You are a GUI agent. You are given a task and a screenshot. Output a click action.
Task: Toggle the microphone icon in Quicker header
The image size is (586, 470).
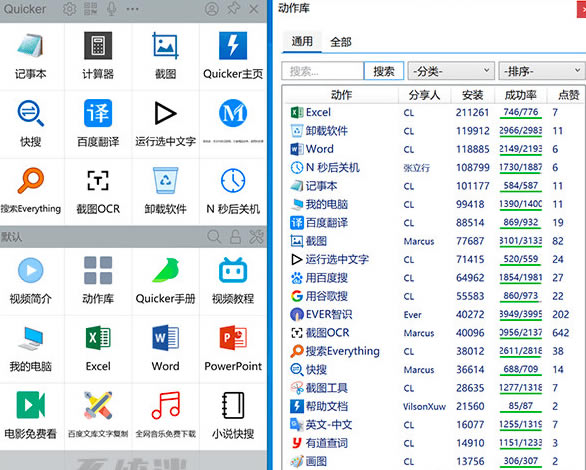[111, 9]
